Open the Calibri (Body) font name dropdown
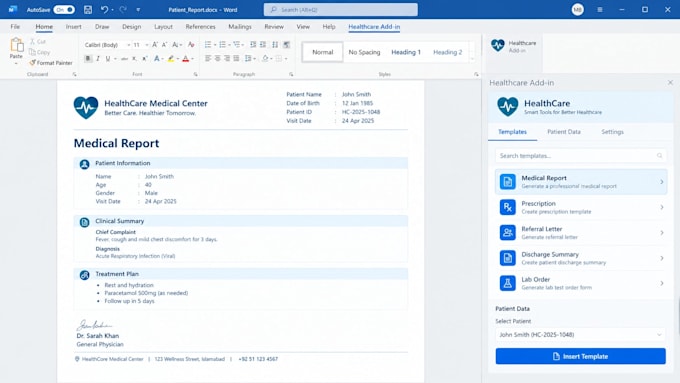The image size is (680, 383). click(107, 45)
